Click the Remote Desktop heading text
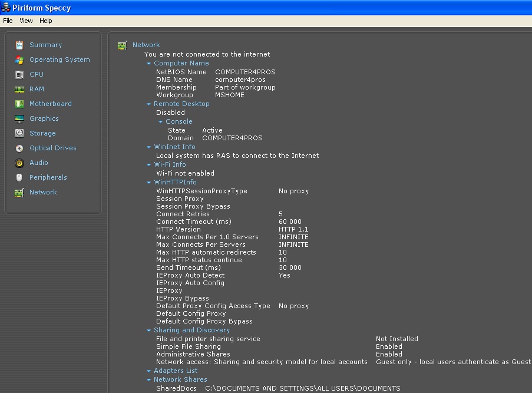532x393 pixels. (x=181, y=104)
